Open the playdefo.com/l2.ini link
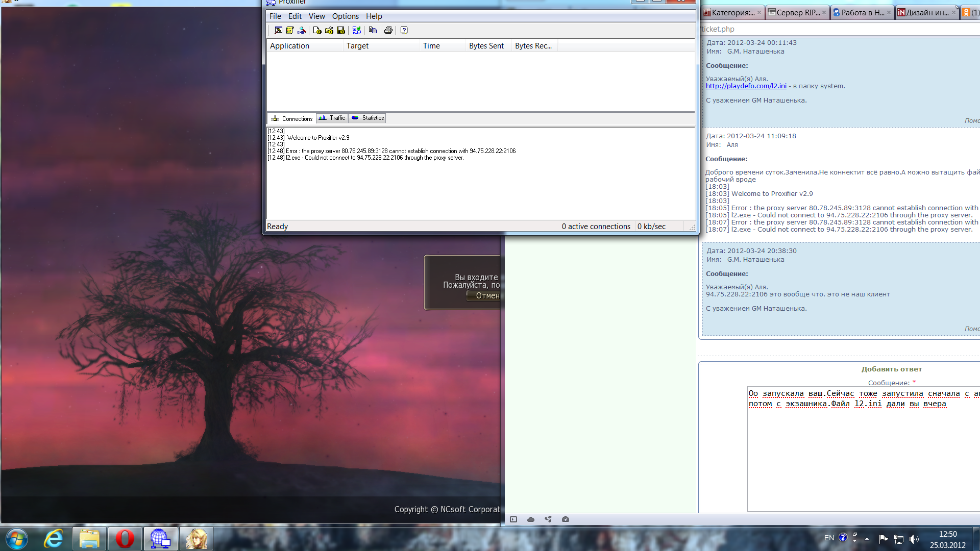 746,86
